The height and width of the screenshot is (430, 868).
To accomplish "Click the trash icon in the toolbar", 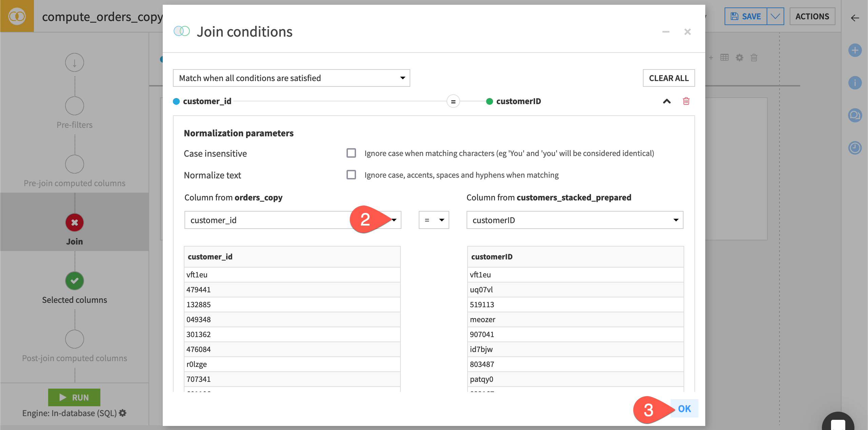I will point(754,58).
